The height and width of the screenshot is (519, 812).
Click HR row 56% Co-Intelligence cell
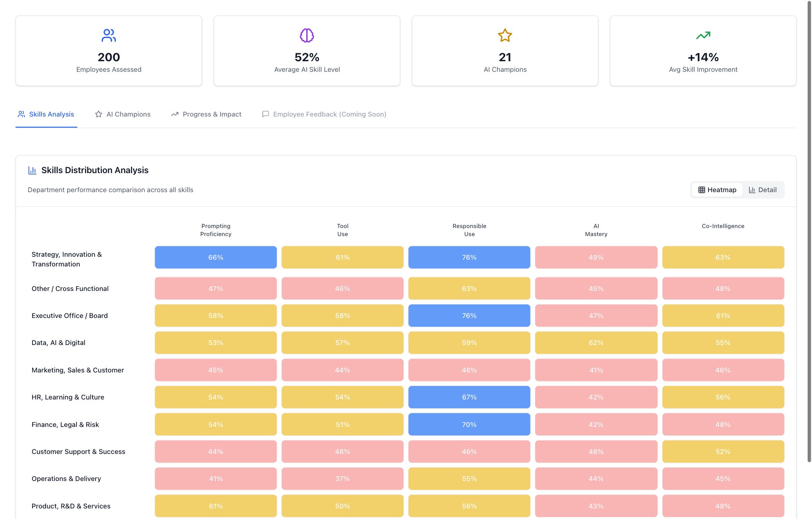723,397
